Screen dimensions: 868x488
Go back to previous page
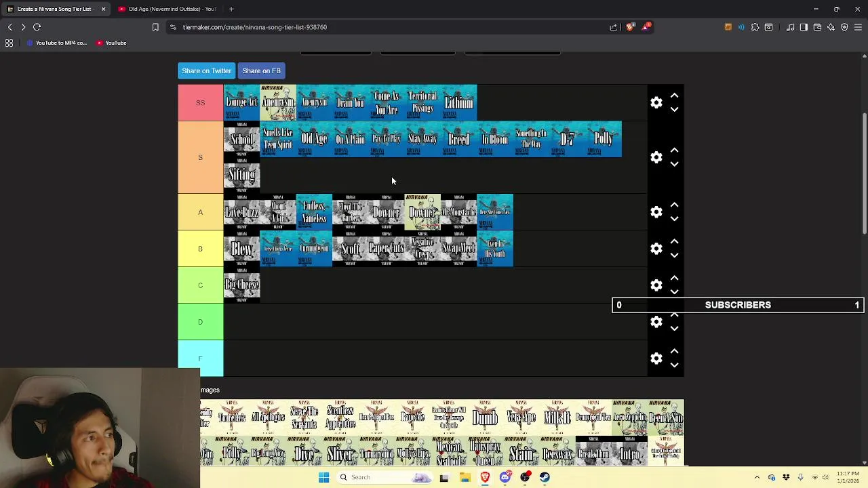[x=10, y=27]
